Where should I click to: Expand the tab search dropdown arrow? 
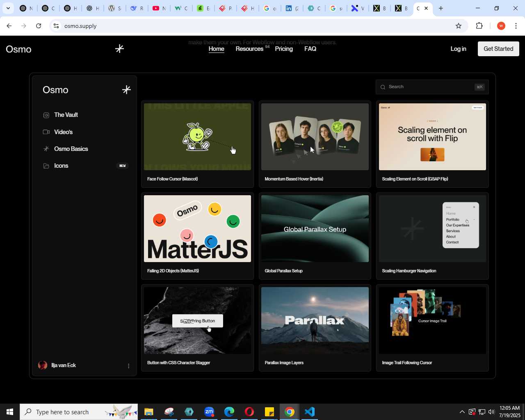click(8, 8)
